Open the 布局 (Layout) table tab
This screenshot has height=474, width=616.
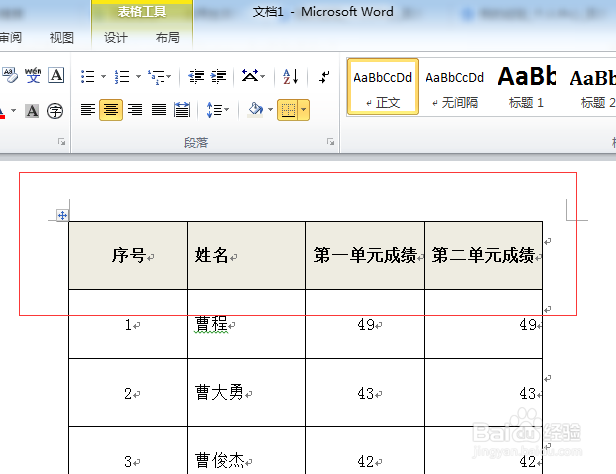[168, 38]
